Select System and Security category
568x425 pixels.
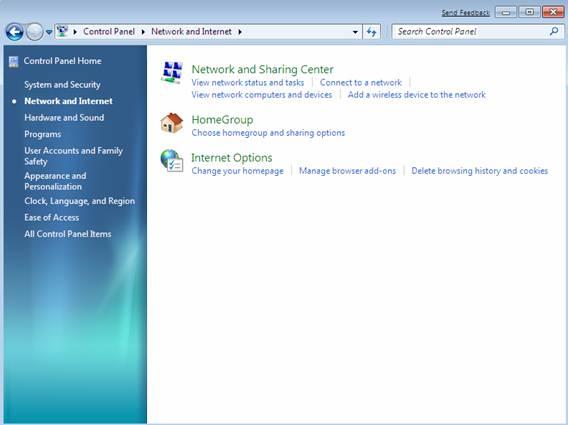point(62,84)
